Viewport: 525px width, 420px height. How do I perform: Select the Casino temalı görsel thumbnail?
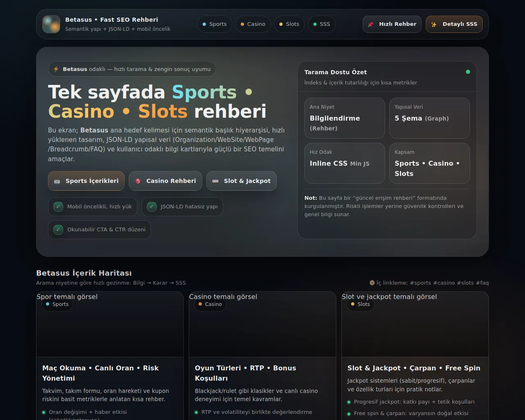coord(262,324)
